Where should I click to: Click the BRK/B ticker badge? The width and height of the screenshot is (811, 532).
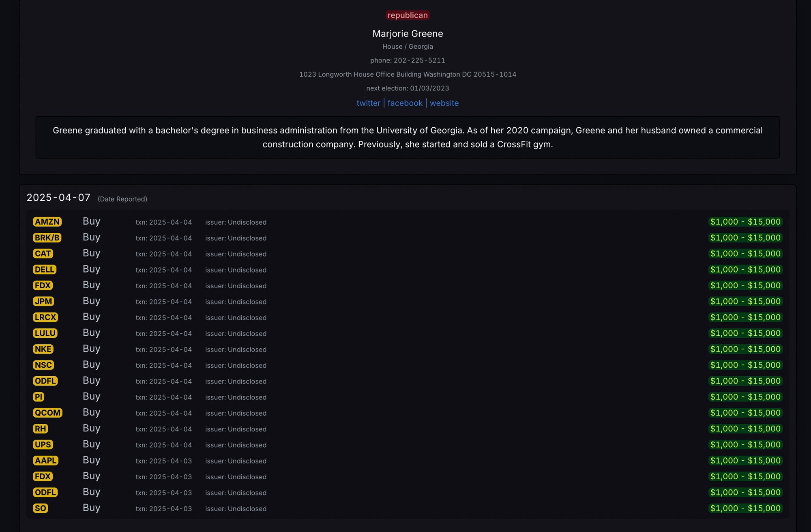47,238
